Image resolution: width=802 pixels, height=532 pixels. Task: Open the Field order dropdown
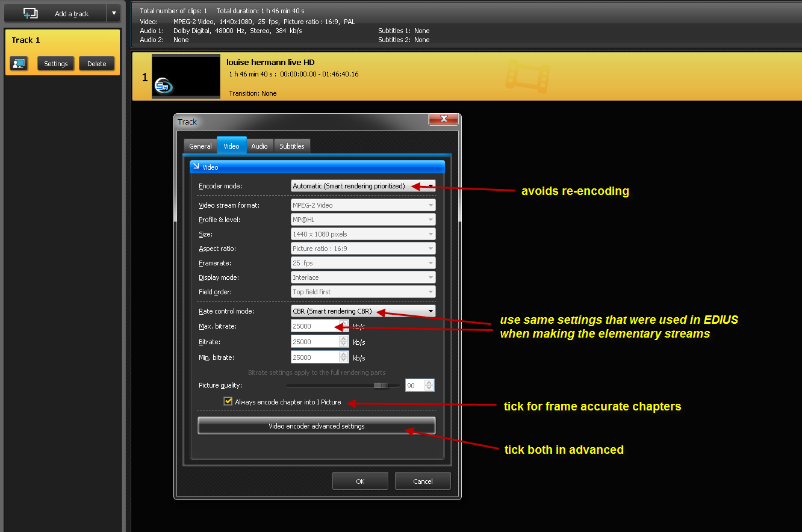[x=363, y=292]
